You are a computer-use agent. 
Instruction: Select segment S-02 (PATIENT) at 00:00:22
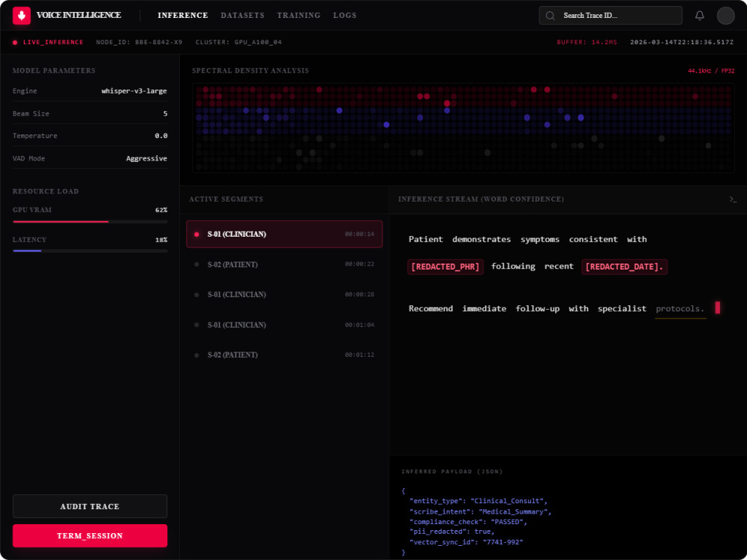[x=284, y=264]
